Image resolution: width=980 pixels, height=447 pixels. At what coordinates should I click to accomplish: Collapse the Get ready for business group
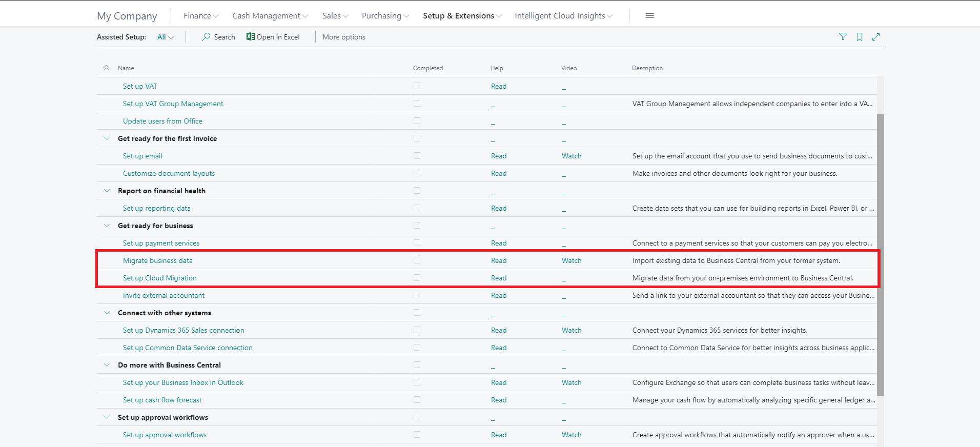[x=107, y=226]
